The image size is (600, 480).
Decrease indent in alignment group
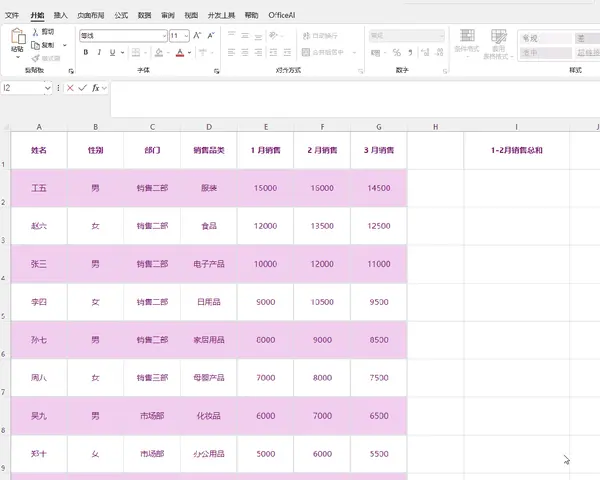point(273,52)
